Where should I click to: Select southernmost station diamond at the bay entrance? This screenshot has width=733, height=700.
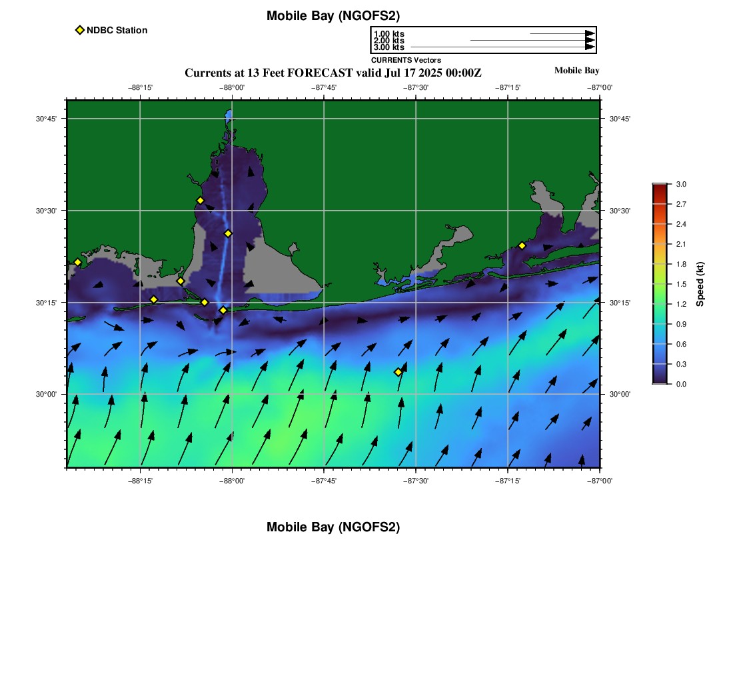coord(223,310)
